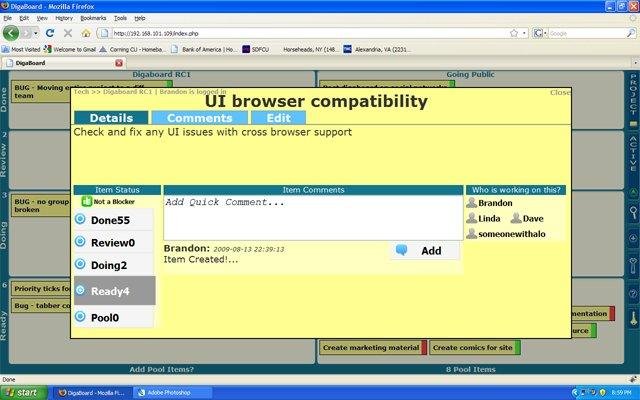
Task: Open the back/forward history dropdown arrow
Action: [36, 33]
